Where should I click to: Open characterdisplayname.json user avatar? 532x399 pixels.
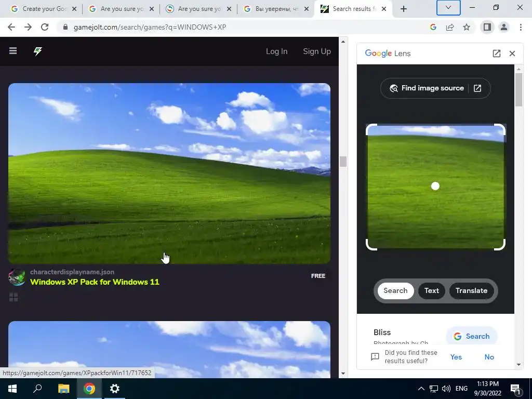pos(17,277)
